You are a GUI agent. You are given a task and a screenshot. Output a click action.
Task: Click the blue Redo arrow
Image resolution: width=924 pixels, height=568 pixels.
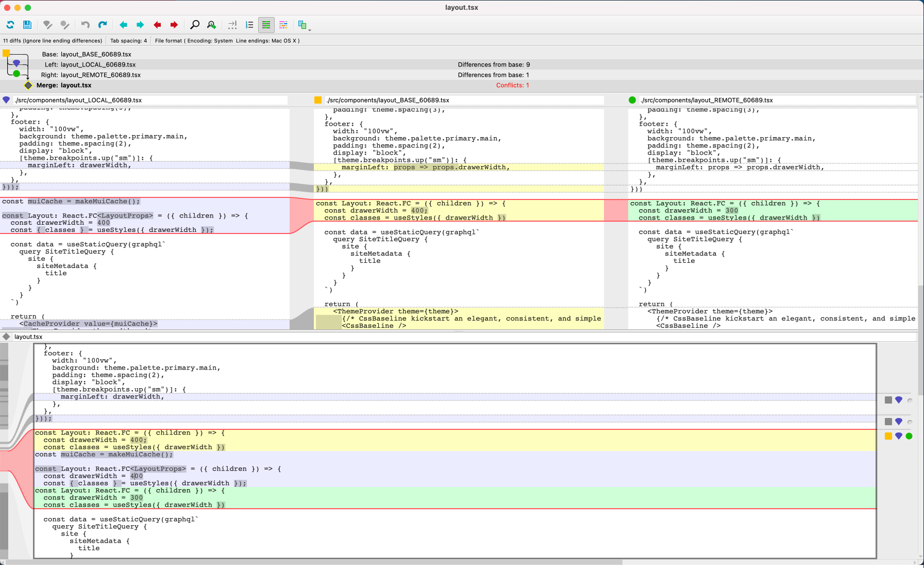(103, 25)
